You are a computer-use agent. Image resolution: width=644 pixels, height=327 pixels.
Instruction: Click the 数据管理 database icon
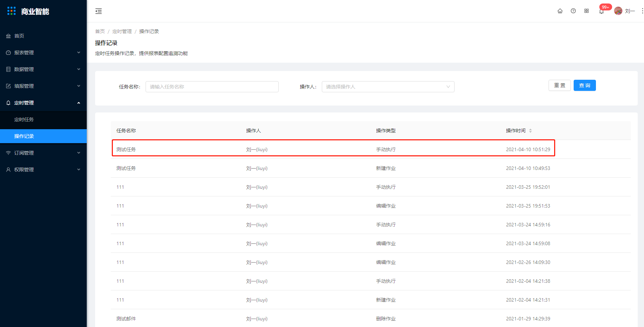coord(8,69)
